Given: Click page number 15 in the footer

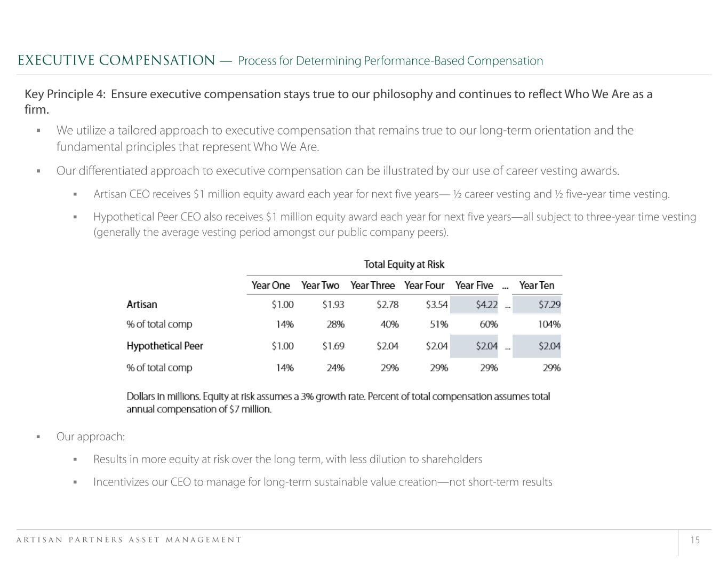Looking at the screenshot, I should point(695,540).
